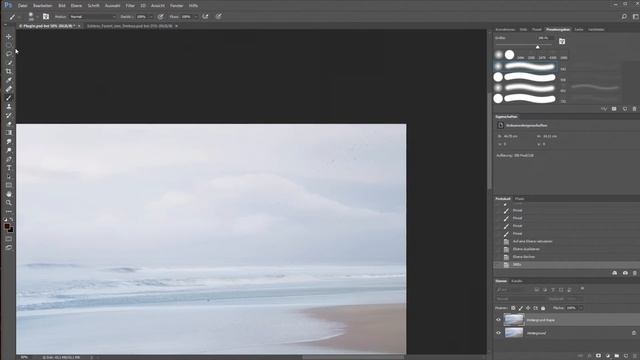
Task: Open the Modus blend mode dropdown
Action: coord(93,17)
